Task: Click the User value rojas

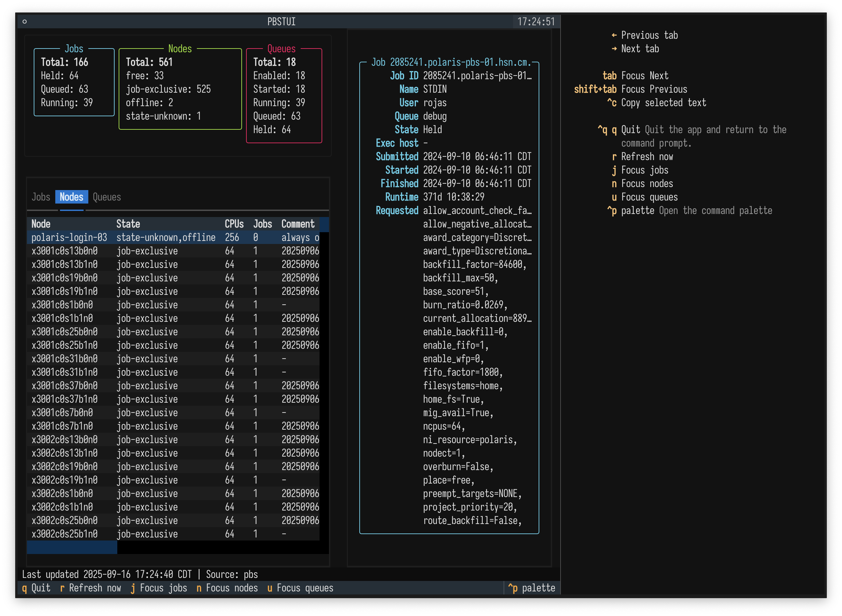Action: pos(435,102)
